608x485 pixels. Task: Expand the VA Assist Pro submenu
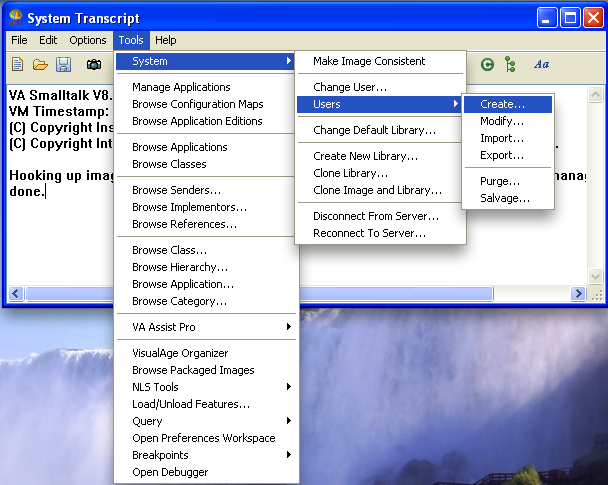click(x=206, y=327)
